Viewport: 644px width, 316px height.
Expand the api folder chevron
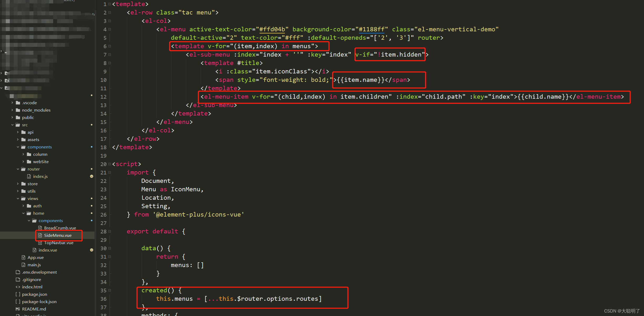(18, 132)
